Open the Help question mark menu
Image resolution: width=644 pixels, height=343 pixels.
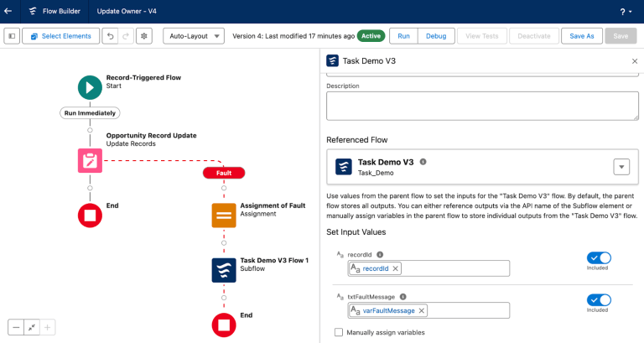(x=626, y=12)
